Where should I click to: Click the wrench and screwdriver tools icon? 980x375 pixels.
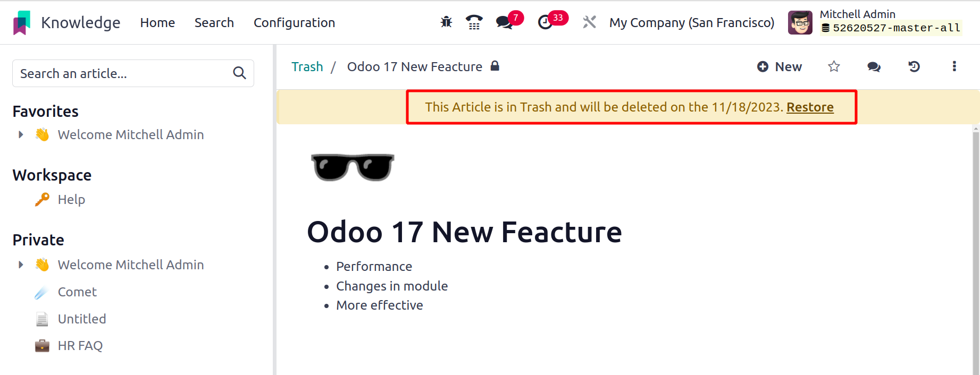point(589,22)
